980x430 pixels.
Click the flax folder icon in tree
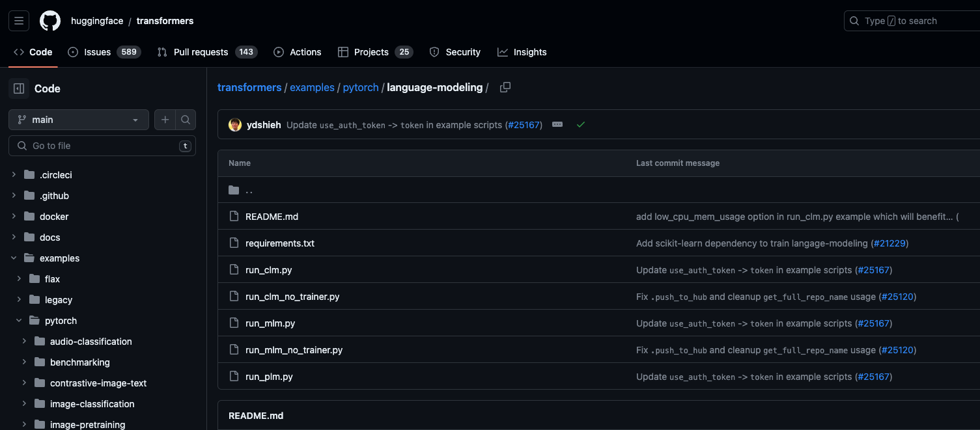34,279
